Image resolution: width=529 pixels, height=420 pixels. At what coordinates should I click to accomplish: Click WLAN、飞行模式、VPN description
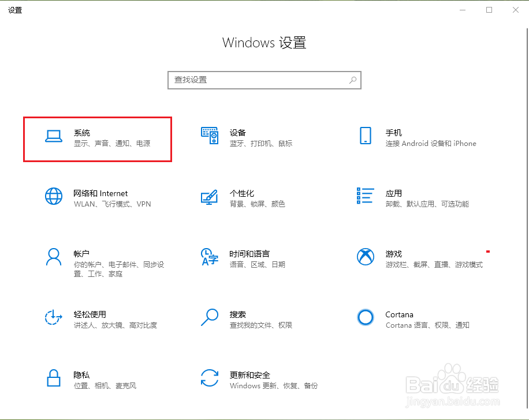tap(113, 204)
